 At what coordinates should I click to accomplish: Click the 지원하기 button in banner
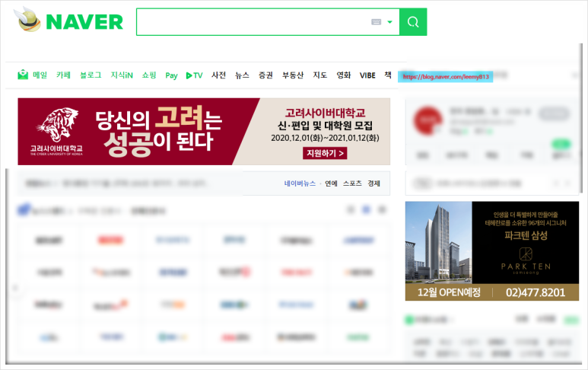point(325,153)
